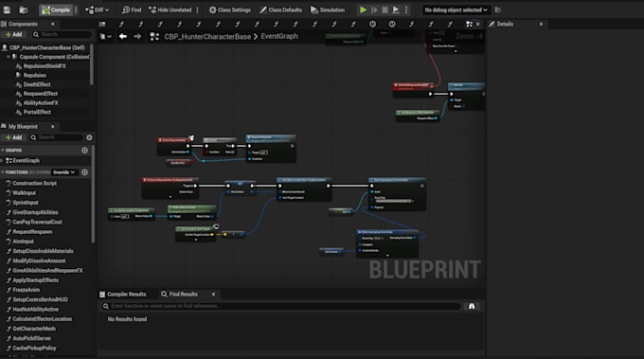Expand the EventGraph tree entry
The height and width of the screenshot is (359, 644).
coord(2,161)
